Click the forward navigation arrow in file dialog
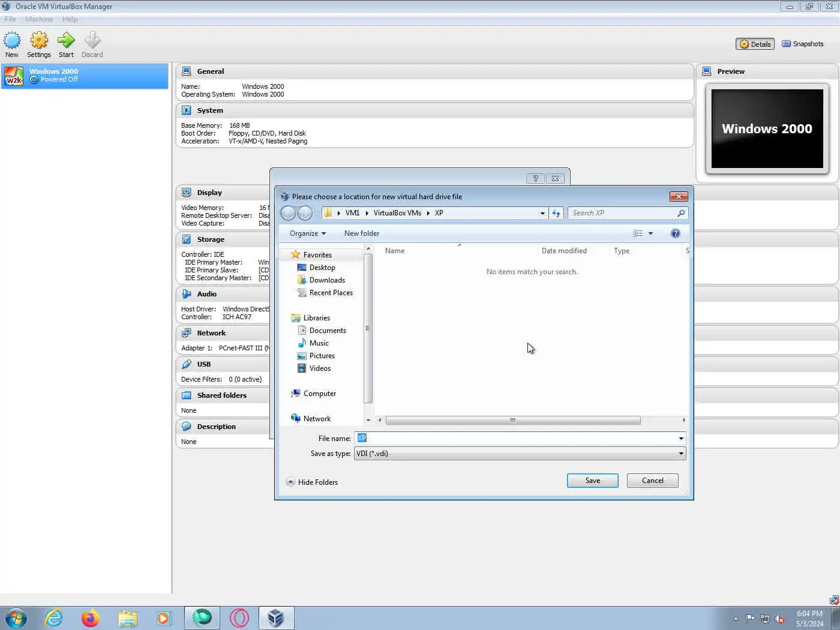Screen dimensions: 840x630 coord(305,213)
